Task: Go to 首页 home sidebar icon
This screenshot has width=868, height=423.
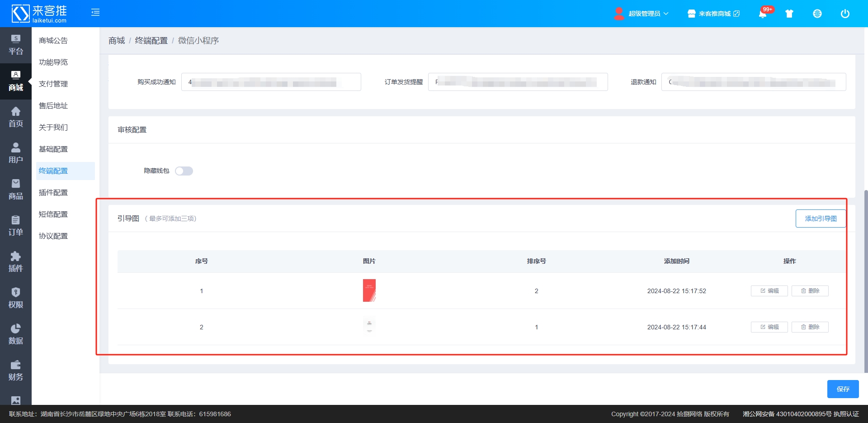Action: (16, 117)
